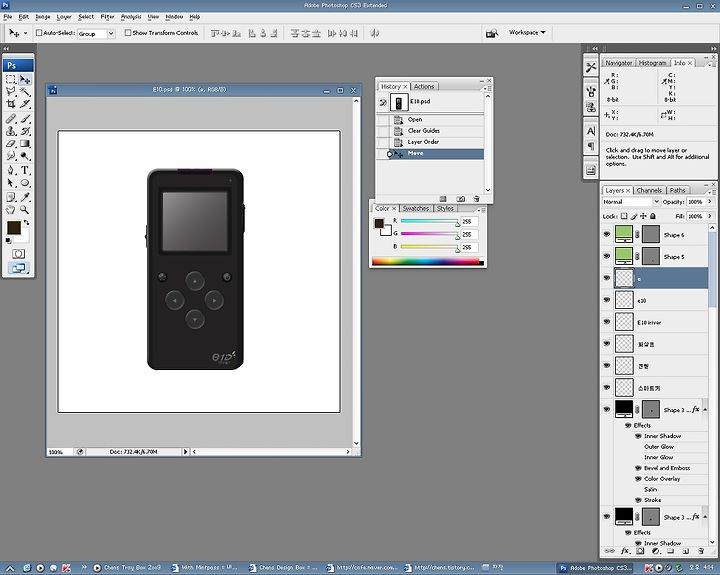The image size is (720, 575).
Task: Select the Healing Brush tool
Action: click(x=11, y=119)
